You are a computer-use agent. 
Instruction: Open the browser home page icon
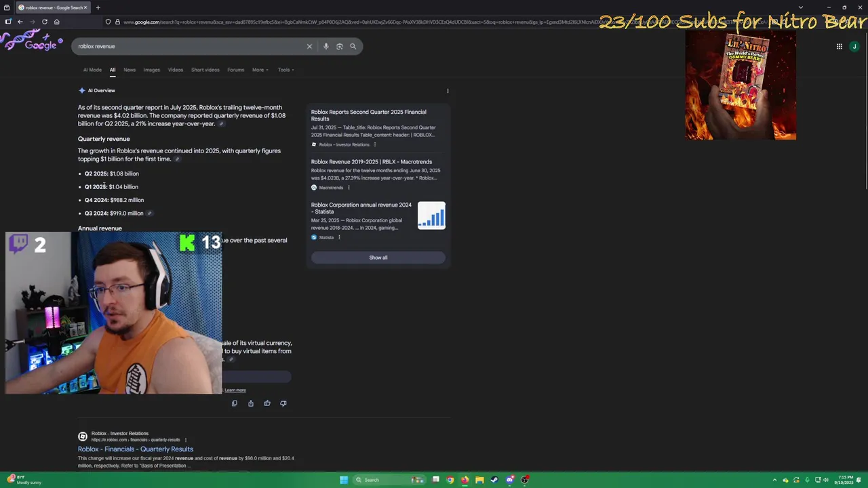pyautogui.click(x=57, y=22)
